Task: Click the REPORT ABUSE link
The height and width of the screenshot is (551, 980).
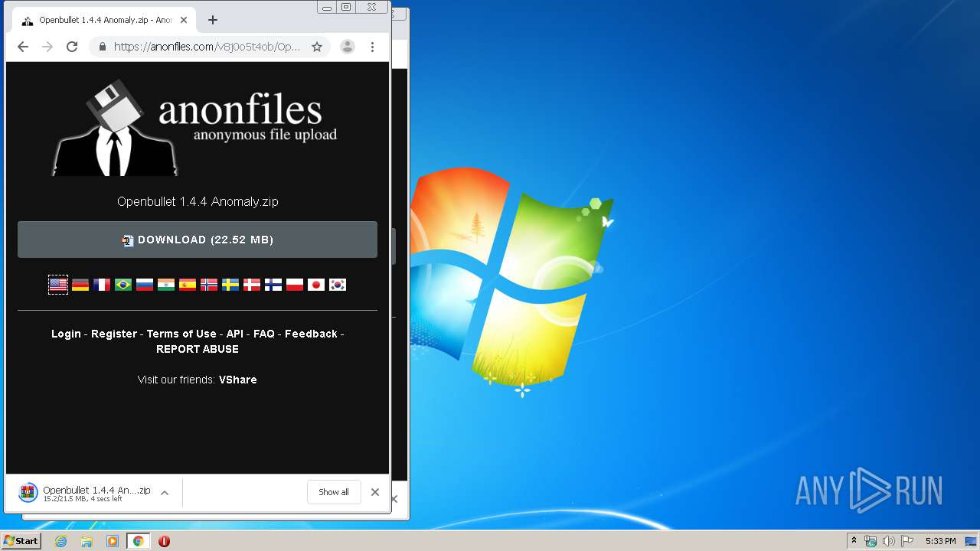Action: [x=198, y=349]
